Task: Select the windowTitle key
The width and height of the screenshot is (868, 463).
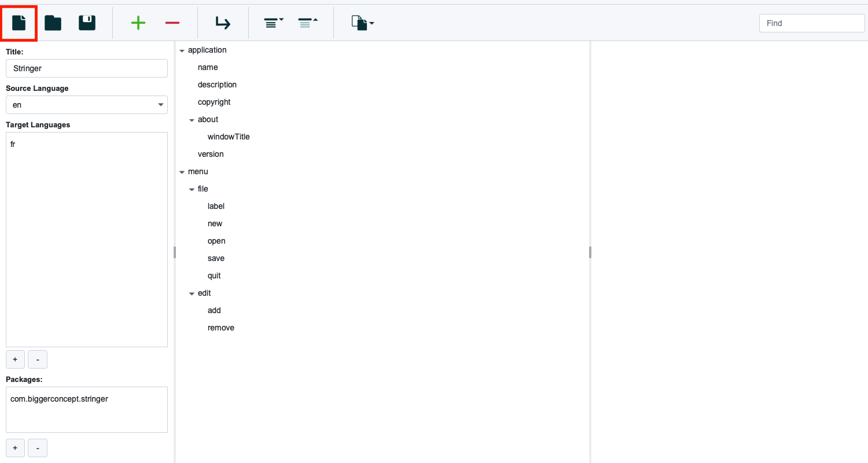Action: point(229,137)
